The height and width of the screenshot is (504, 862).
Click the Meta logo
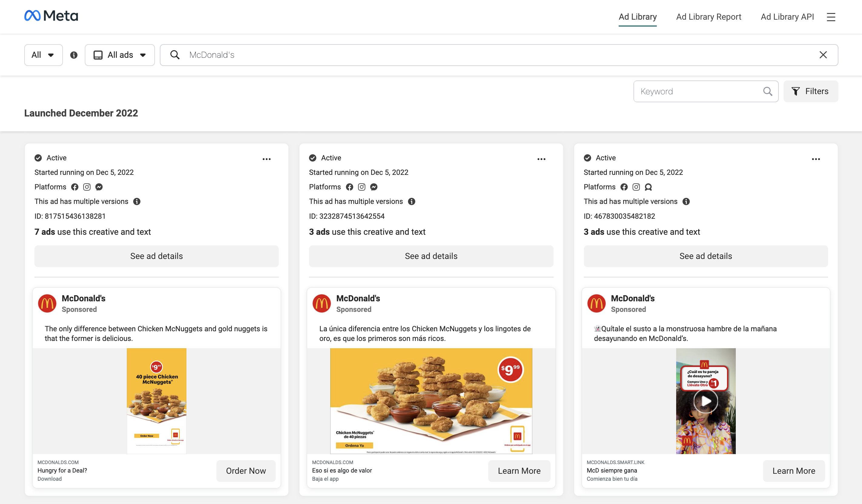coord(51,16)
